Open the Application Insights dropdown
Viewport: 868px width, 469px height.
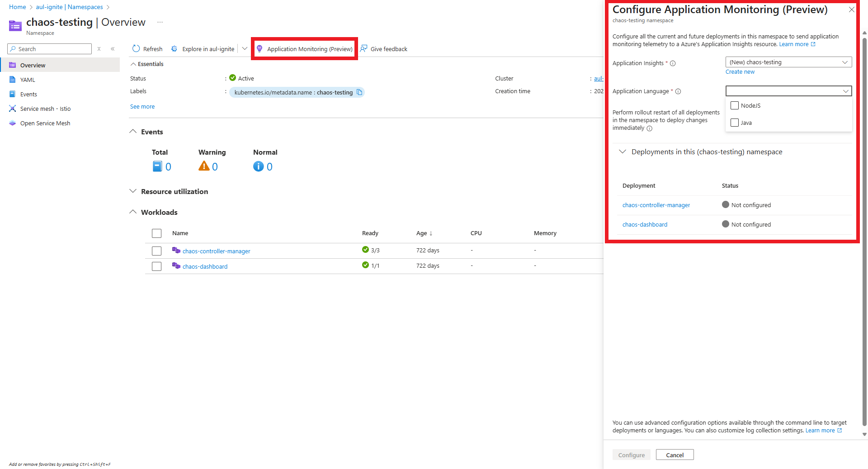click(x=788, y=62)
